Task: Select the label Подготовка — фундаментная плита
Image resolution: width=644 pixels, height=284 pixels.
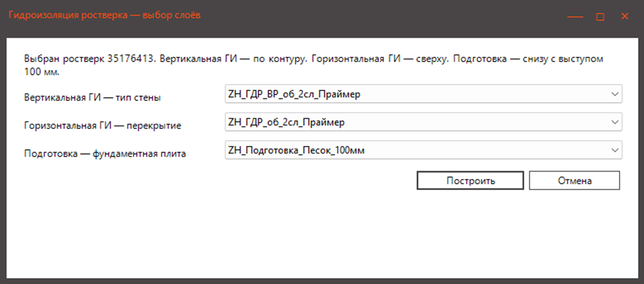Action: point(105,155)
